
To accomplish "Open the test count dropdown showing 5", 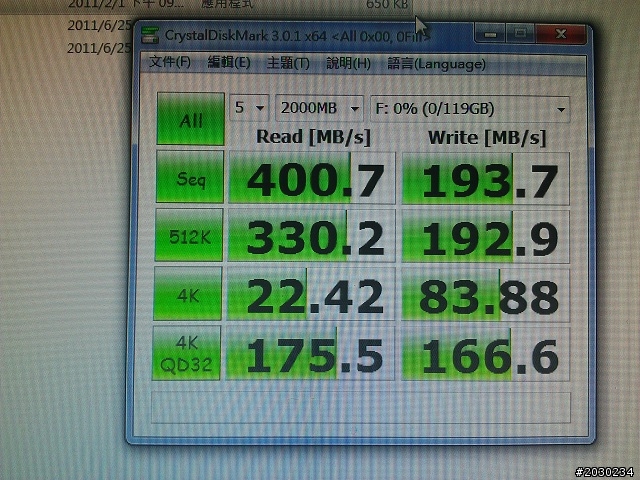I will coord(249,108).
